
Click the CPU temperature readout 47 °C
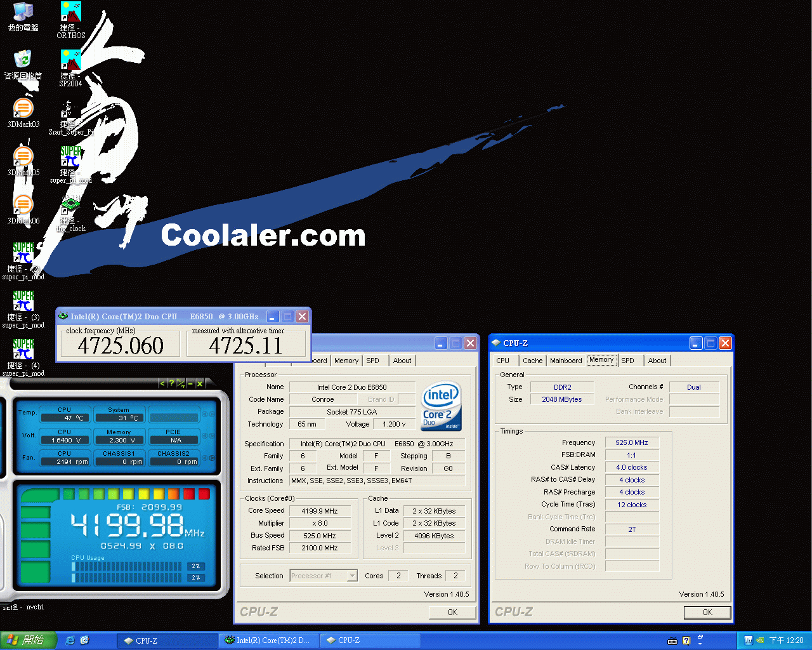(x=65, y=418)
